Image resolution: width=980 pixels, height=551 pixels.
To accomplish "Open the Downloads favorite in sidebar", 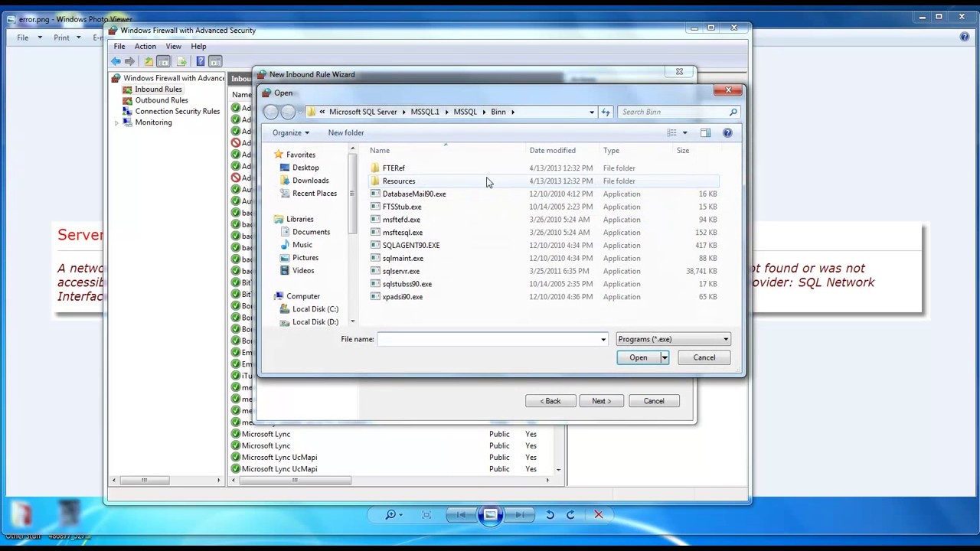I will click(310, 181).
